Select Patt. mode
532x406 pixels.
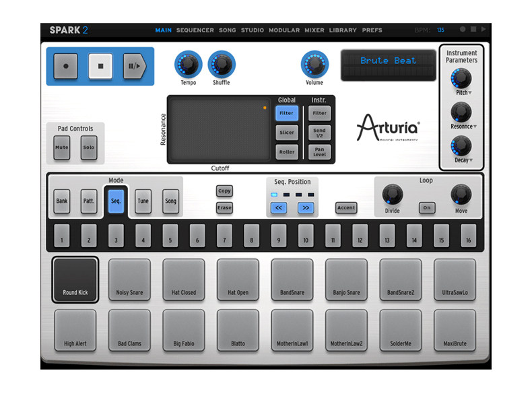pos(89,201)
